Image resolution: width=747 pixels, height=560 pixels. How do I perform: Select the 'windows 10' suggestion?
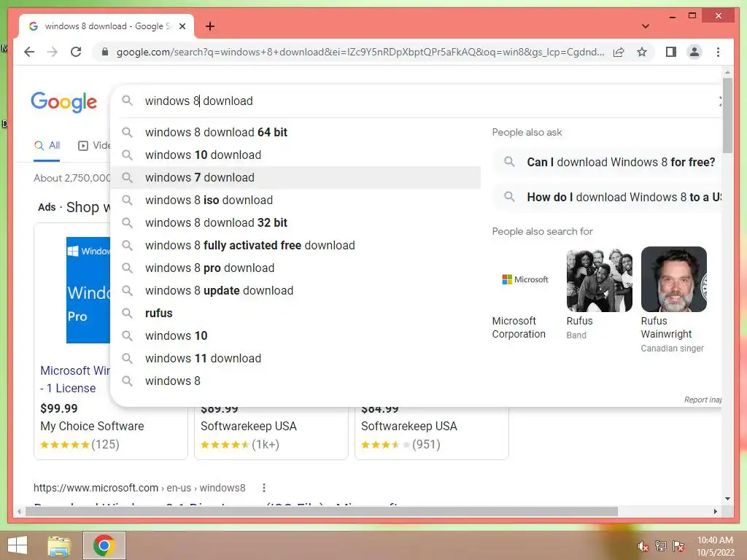coord(295,335)
